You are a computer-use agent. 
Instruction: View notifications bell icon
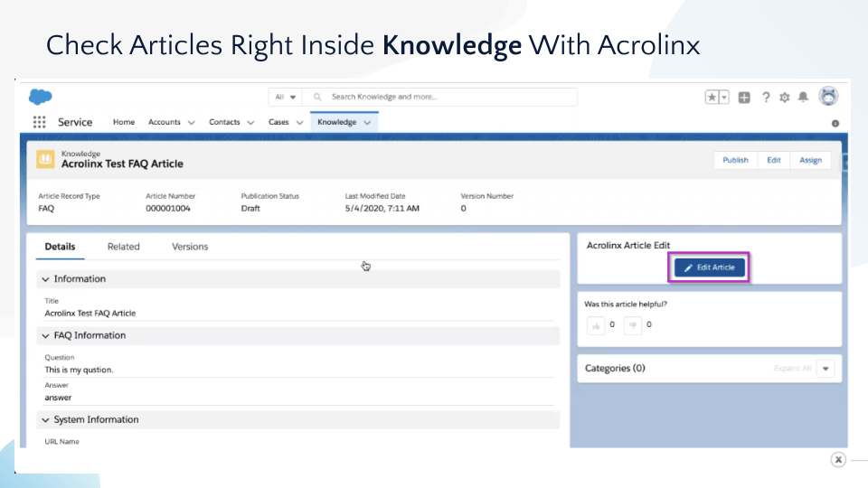[802, 98]
